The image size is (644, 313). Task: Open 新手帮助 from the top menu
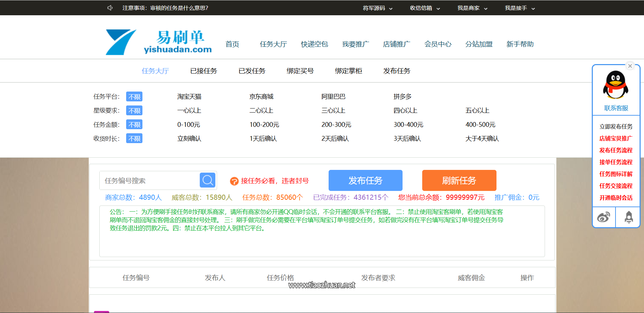520,44
